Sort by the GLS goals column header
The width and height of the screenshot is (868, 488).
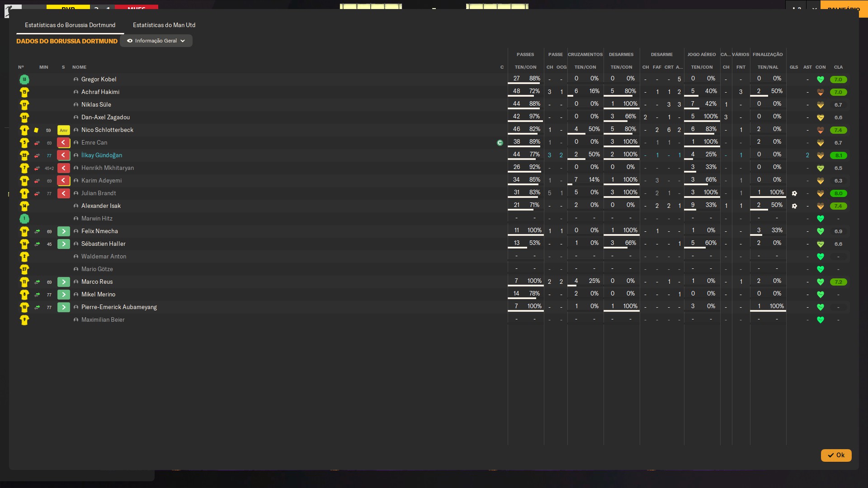coord(794,67)
